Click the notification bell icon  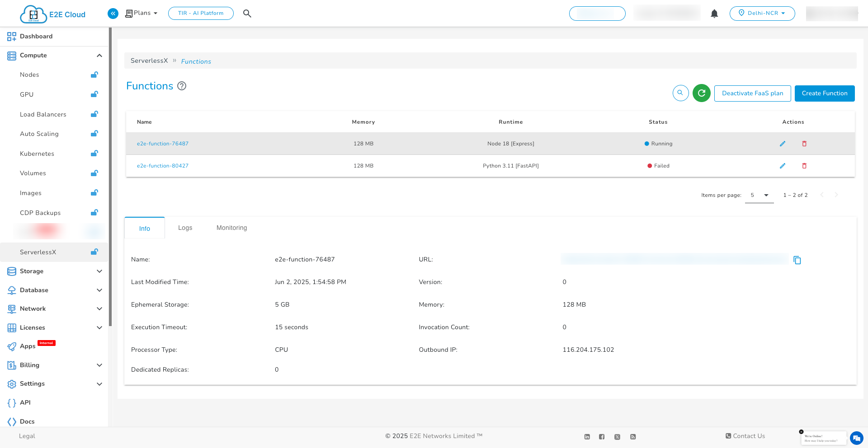[x=714, y=14]
